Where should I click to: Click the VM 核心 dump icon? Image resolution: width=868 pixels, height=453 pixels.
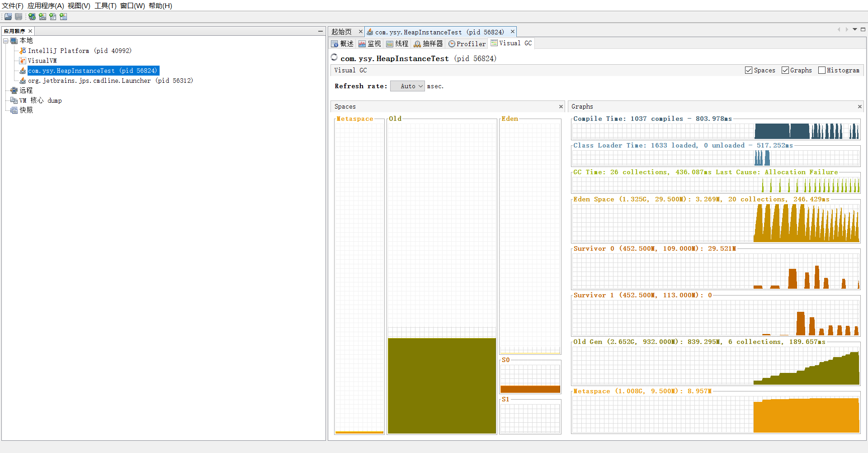coord(14,100)
